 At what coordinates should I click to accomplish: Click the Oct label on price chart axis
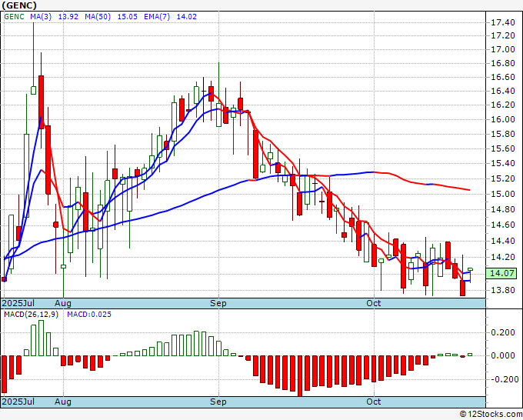374,303
